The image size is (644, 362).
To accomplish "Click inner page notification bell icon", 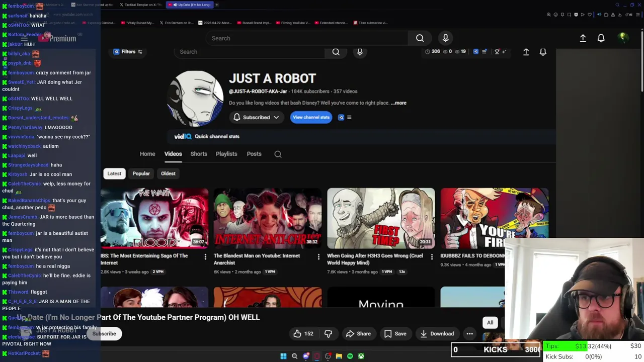I will point(543,52).
